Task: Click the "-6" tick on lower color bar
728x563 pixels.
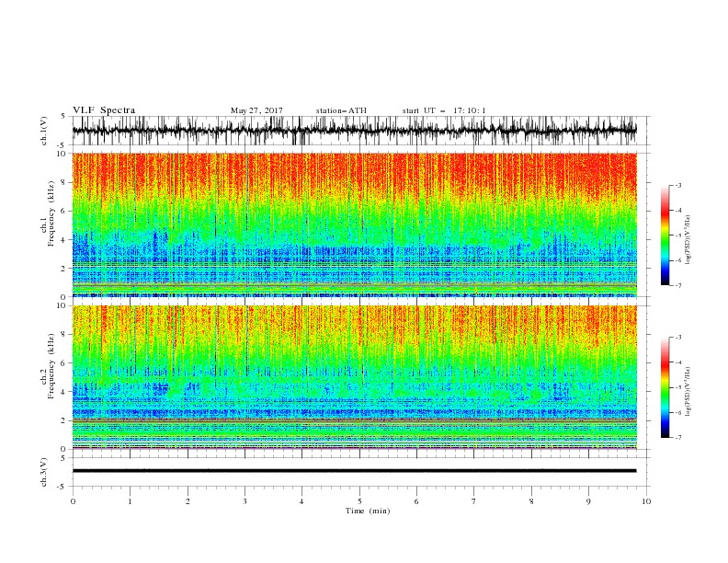Action: 677,412
